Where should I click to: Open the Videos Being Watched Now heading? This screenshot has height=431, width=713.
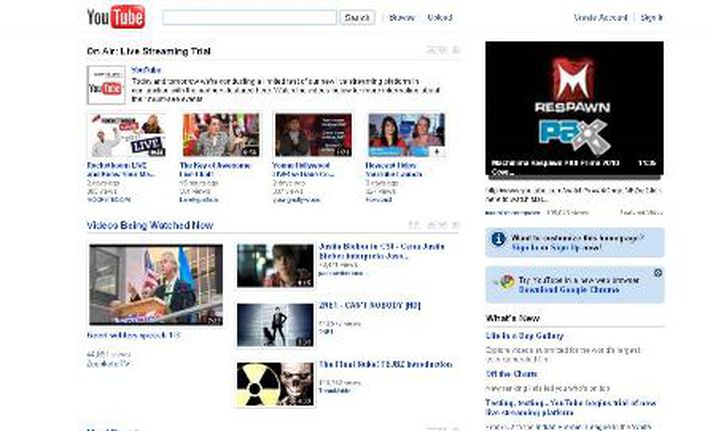pyautogui.click(x=150, y=225)
